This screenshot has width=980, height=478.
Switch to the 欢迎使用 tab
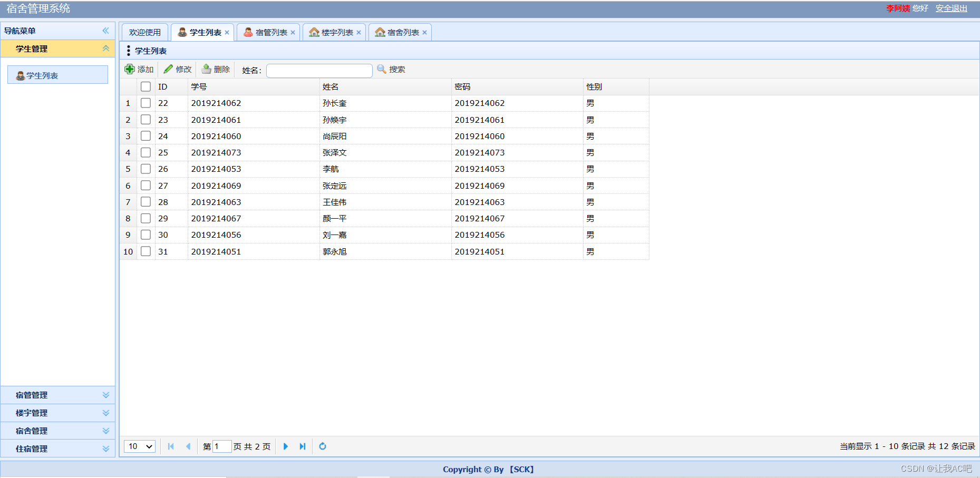click(145, 33)
